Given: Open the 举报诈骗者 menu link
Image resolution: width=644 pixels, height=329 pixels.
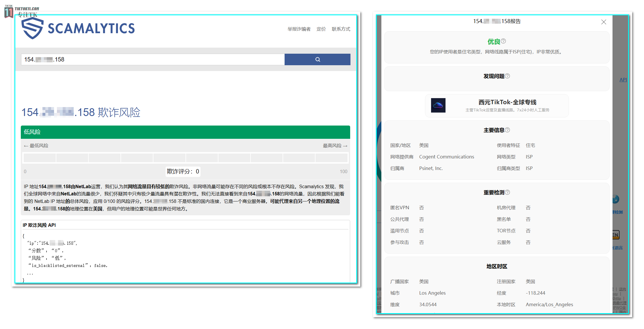Looking at the screenshot, I should (299, 29).
